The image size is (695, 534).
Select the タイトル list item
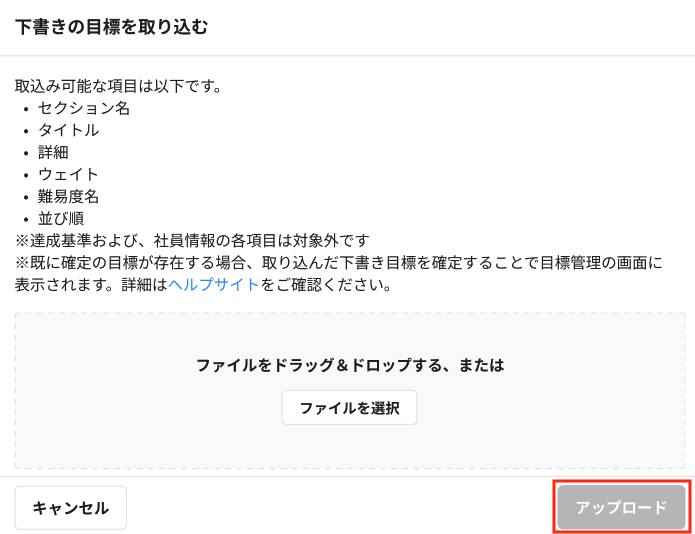pyautogui.click(x=69, y=130)
